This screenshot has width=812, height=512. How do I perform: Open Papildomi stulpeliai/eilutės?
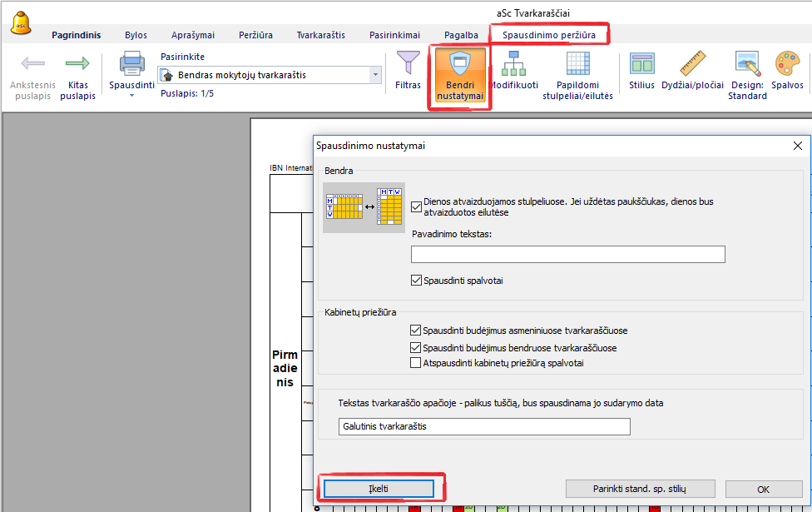[x=577, y=64]
